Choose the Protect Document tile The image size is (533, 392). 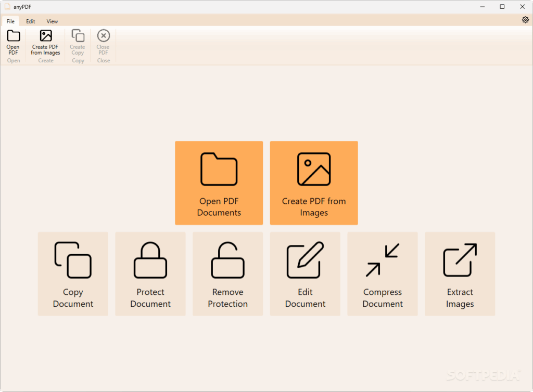click(x=150, y=274)
